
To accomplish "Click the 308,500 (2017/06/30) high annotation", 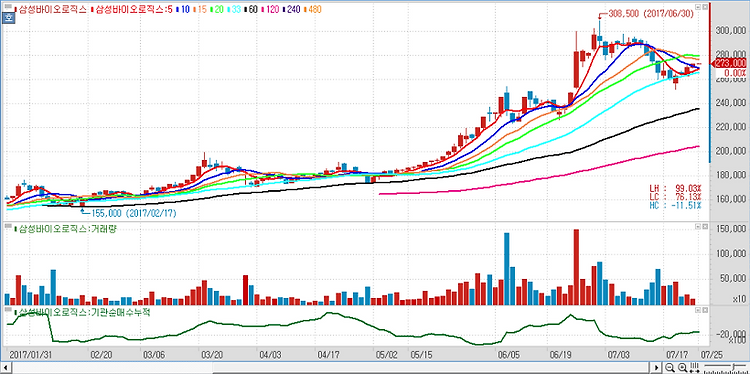I will tap(651, 14).
